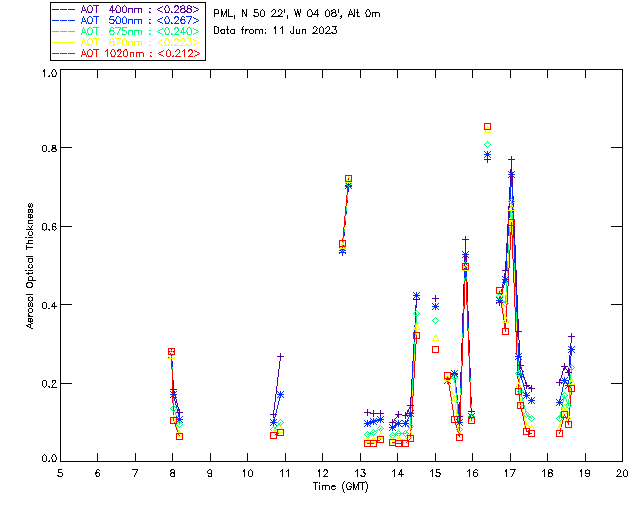Click the AOT 1020nm legend entry
This screenshot has height=512, width=640.
click(127, 53)
